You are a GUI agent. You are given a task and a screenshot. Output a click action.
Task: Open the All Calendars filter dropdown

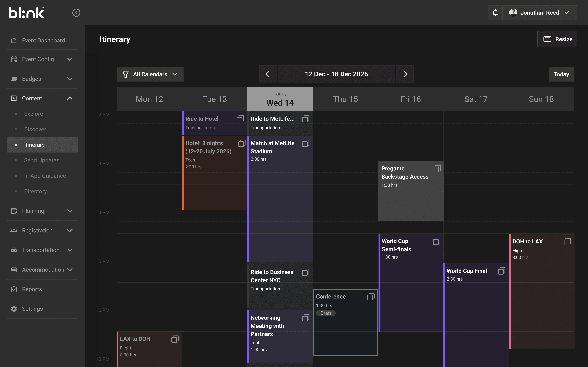click(150, 74)
